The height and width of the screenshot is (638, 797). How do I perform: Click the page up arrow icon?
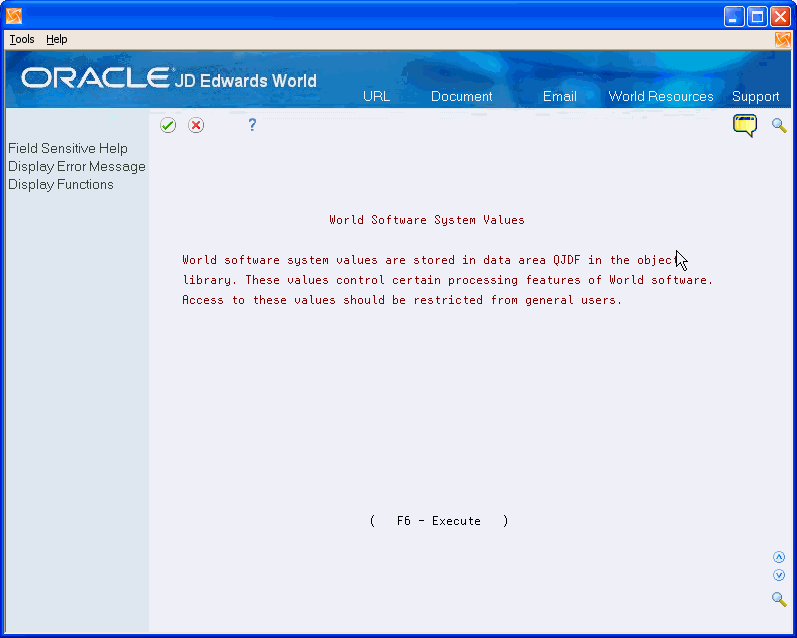pyautogui.click(x=779, y=557)
